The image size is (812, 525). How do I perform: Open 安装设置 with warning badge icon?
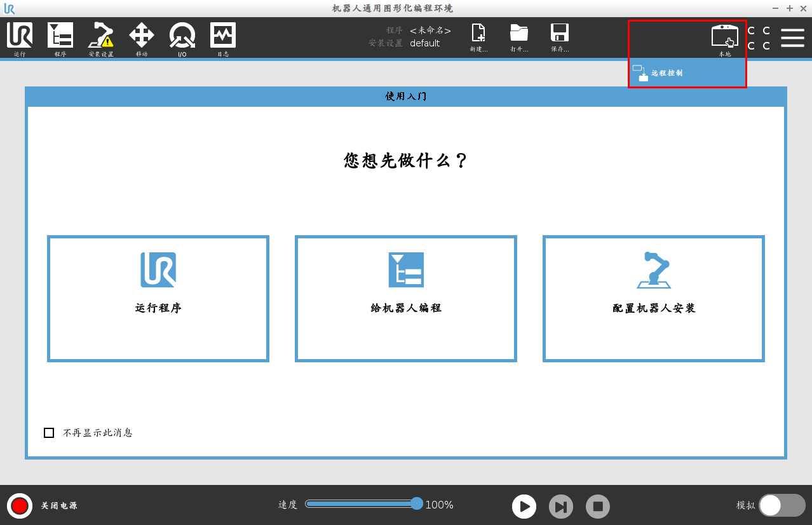[x=100, y=38]
